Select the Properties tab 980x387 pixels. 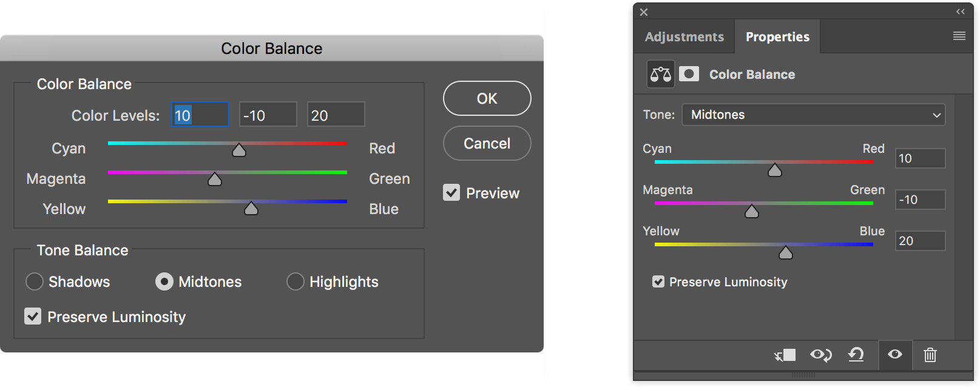point(777,36)
